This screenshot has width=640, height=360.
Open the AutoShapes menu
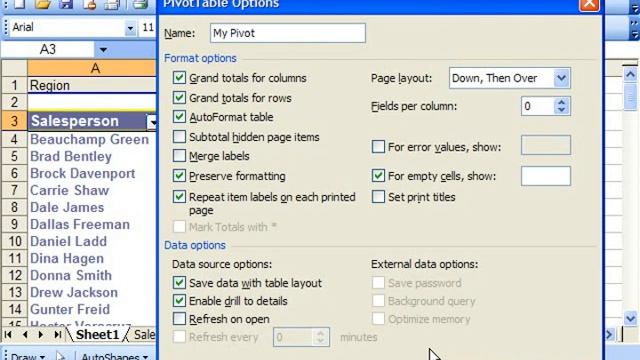(x=114, y=356)
